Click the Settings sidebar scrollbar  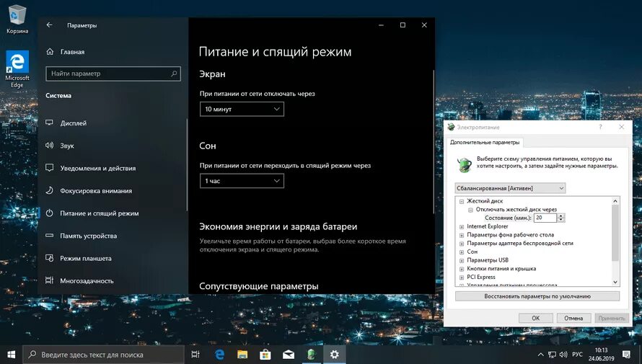click(x=187, y=164)
